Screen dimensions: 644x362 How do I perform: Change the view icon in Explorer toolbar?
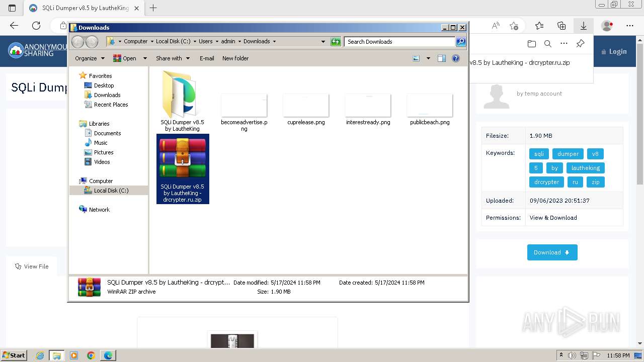(416, 58)
